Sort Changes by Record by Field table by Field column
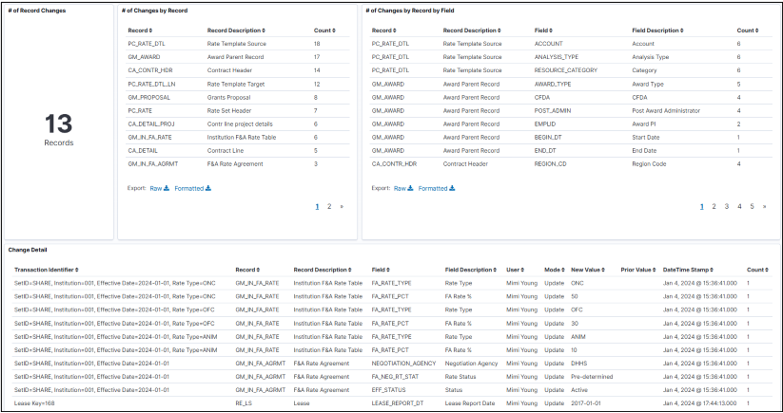 (x=543, y=30)
